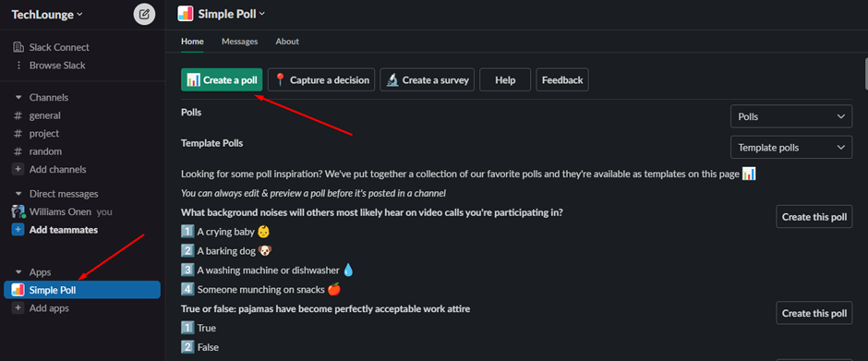Click the compose new message icon
Viewport: 868px width, 361px height.
point(144,15)
